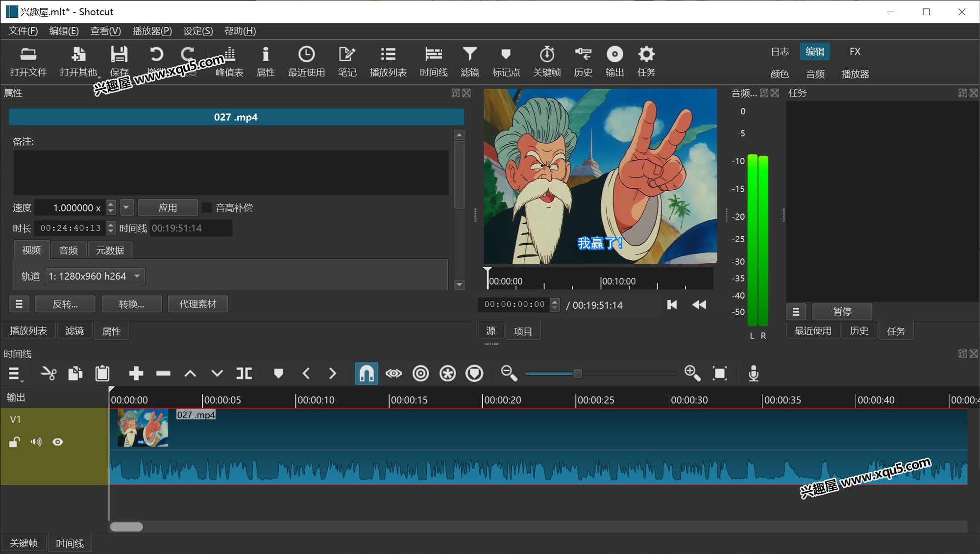The height and width of the screenshot is (554, 980).
Task: Open the 历史 toolbar icon
Action: [x=583, y=61]
